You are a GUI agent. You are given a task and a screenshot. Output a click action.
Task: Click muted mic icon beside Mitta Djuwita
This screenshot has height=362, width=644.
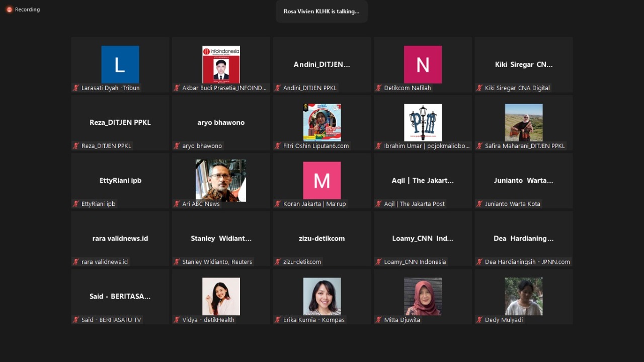click(x=379, y=320)
